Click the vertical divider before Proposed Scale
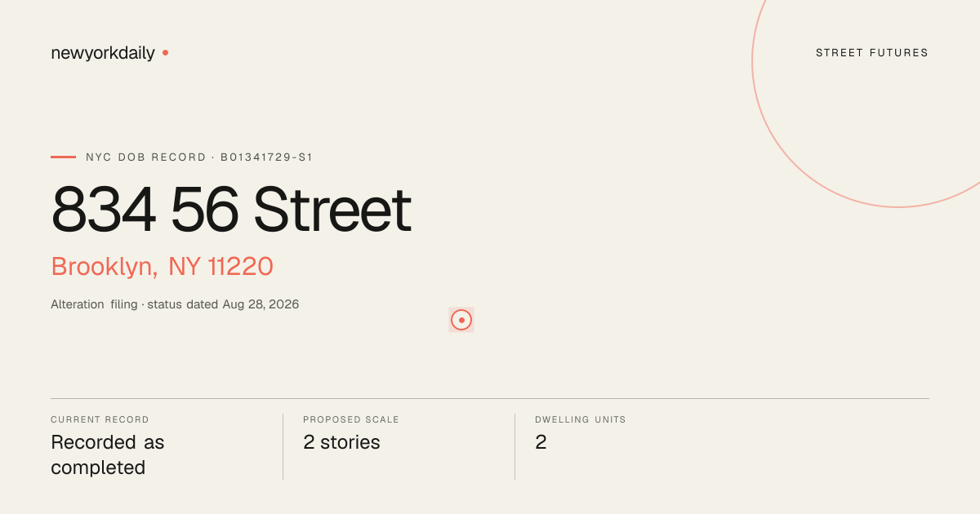This screenshot has width=980, height=514. click(x=283, y=446)
